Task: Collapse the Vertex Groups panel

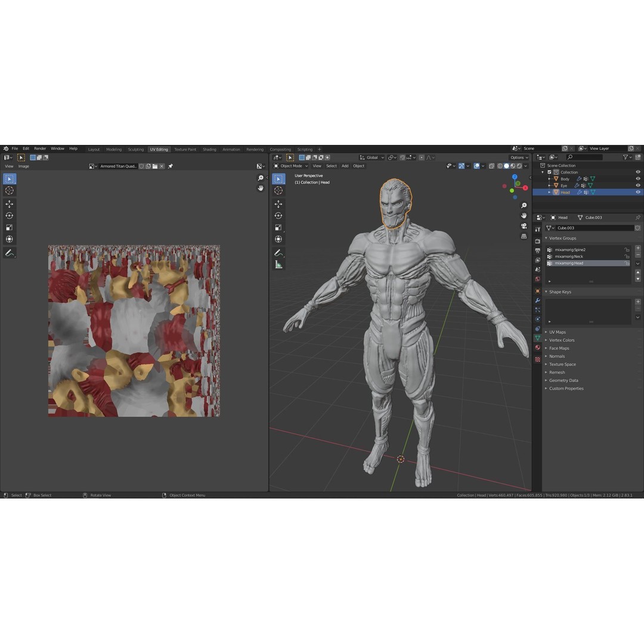Action: click(x=546, y=238)
